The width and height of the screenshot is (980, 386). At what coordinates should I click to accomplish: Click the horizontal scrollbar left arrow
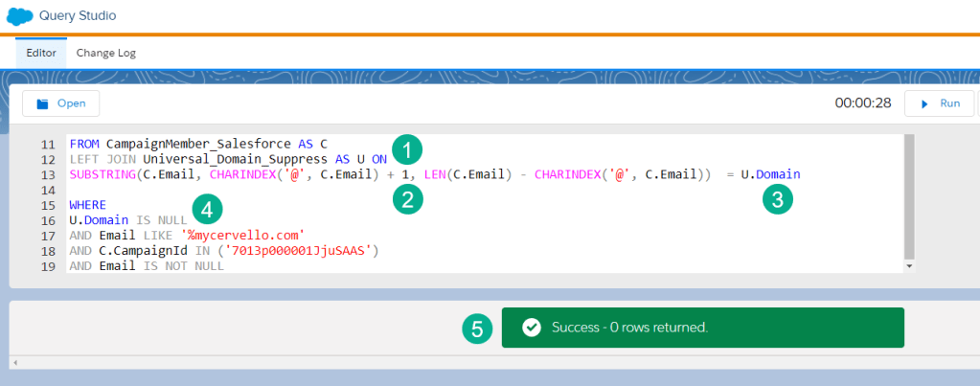pos(15,362)
